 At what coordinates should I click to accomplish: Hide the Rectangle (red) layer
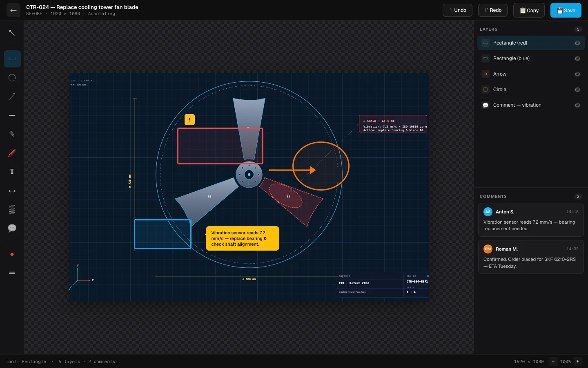click(577, 43)
